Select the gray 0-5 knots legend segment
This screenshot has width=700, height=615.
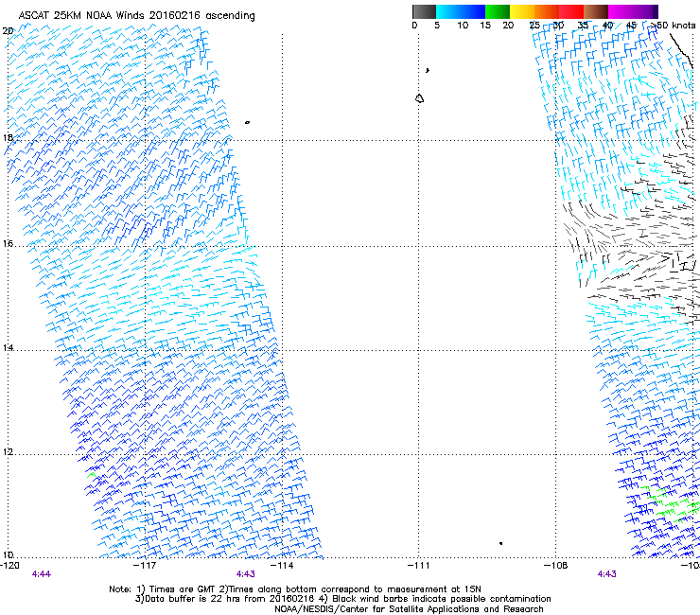425,11
